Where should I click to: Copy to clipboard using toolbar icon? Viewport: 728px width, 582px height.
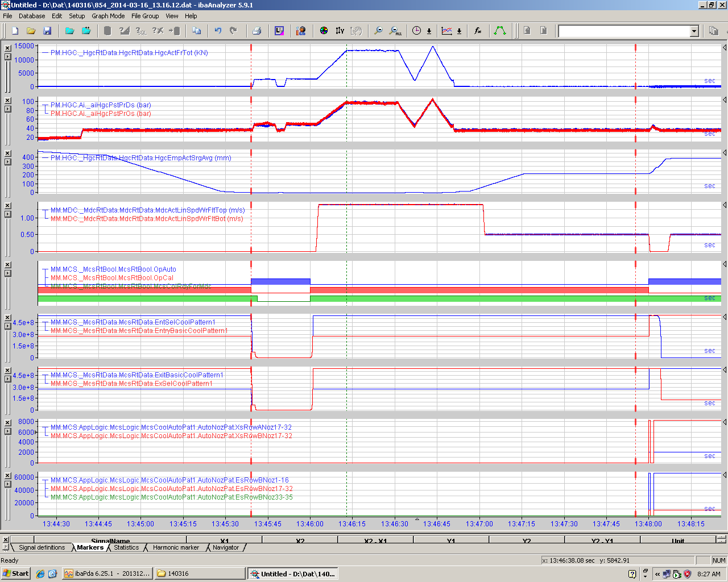click(x=197, y=31)
